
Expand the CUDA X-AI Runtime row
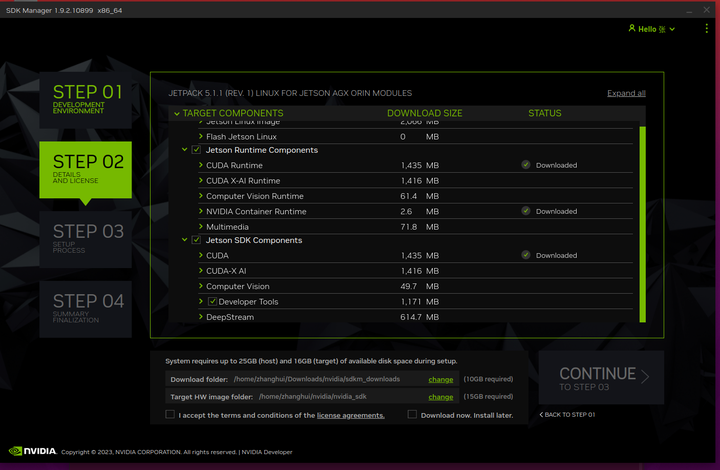coord(201,180)
